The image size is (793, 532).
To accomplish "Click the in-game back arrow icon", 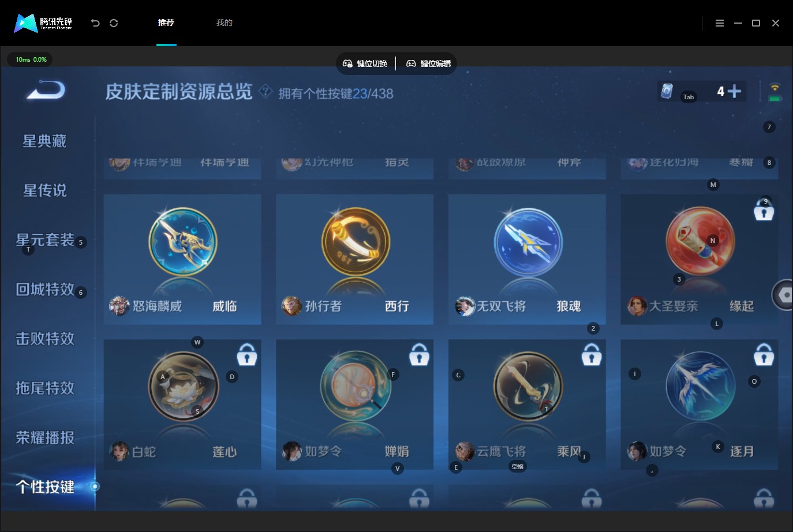I will click(x=46, y=91).
